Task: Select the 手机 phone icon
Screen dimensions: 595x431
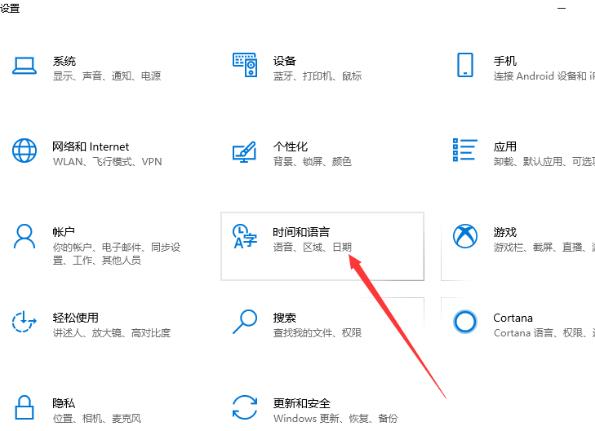Action: [465, 65]
